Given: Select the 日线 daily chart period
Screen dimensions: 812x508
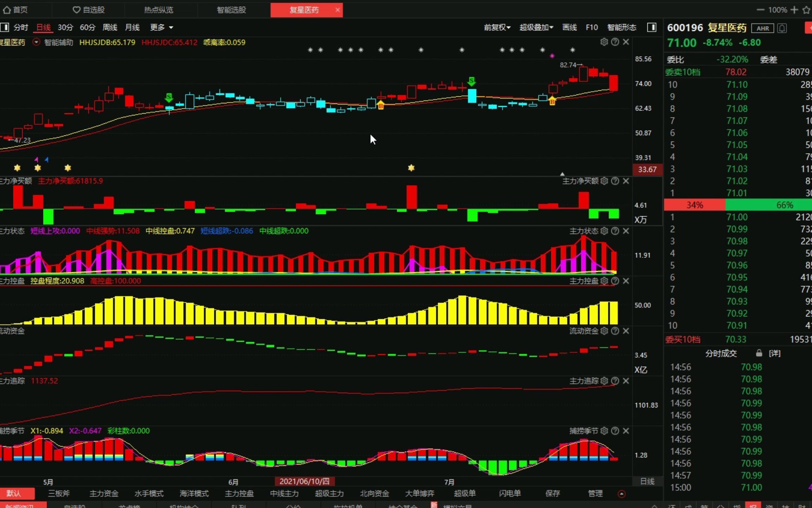Looking at the screenshot, I should click(43, 27).
